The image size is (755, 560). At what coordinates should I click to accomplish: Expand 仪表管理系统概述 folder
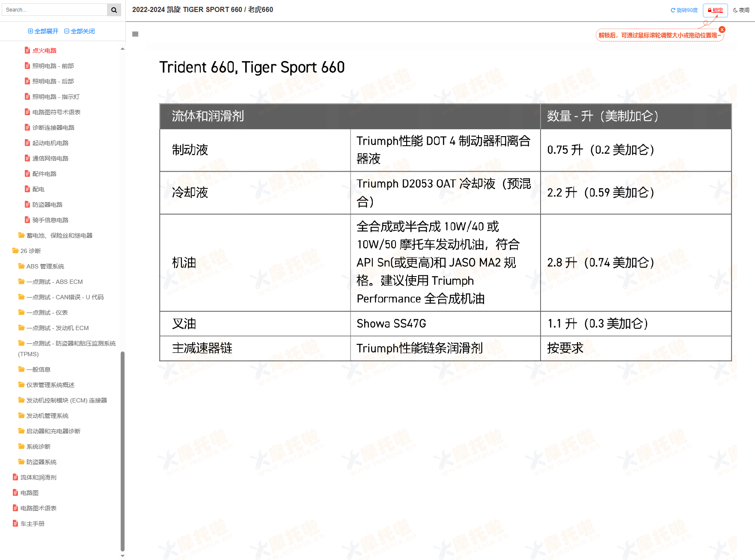47,385
